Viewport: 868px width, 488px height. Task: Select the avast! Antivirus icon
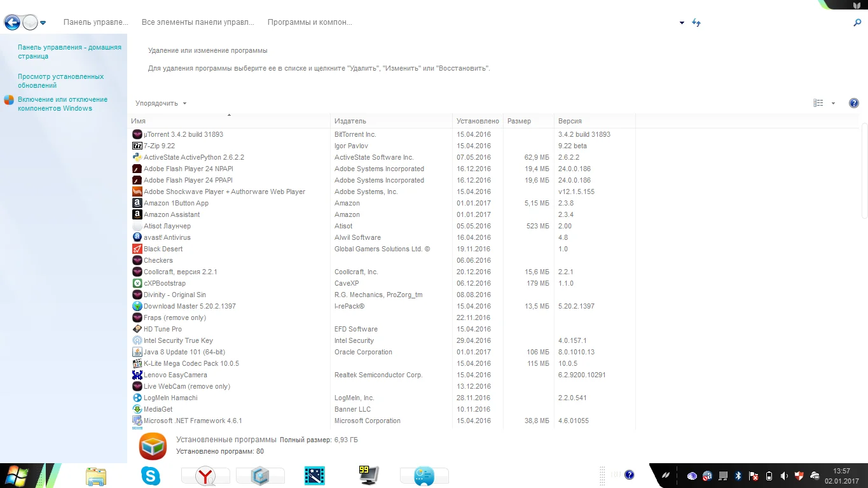(x=137, y=237)
